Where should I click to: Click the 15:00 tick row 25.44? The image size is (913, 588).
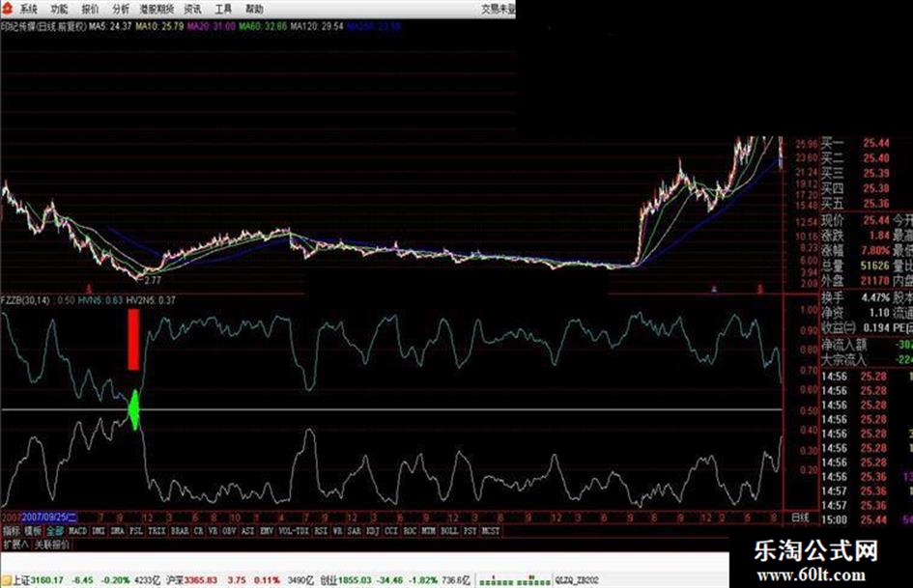click(x=867, y=519)
